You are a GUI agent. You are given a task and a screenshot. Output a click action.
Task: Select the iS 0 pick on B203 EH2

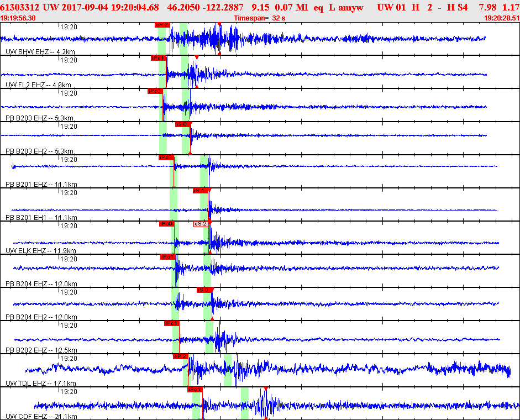pos(183,124)
